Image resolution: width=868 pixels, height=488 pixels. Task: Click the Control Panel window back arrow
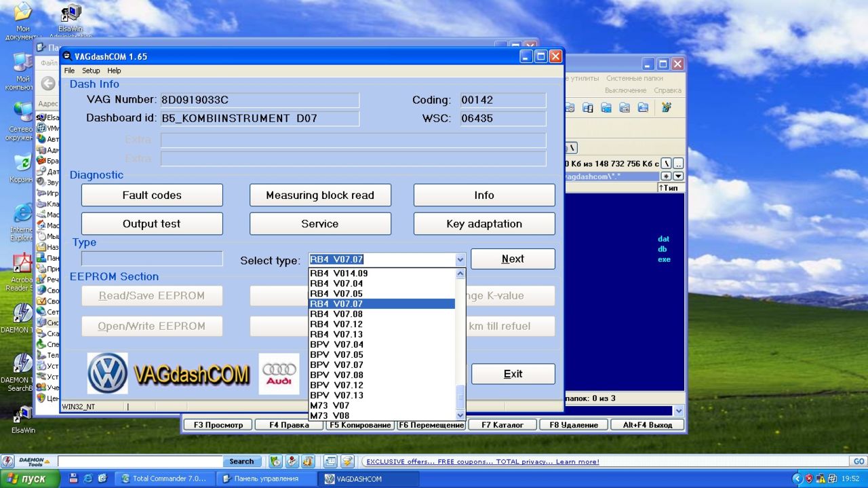click(x=47, y=83)
